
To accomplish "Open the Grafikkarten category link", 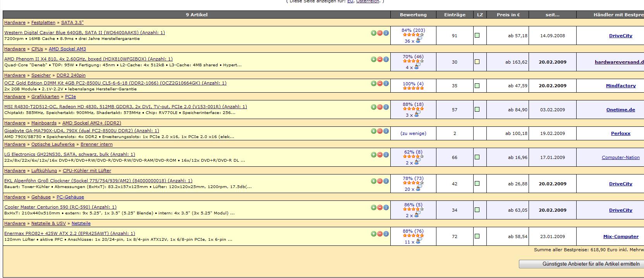I will pyautogui.click(x=45, y=97).
